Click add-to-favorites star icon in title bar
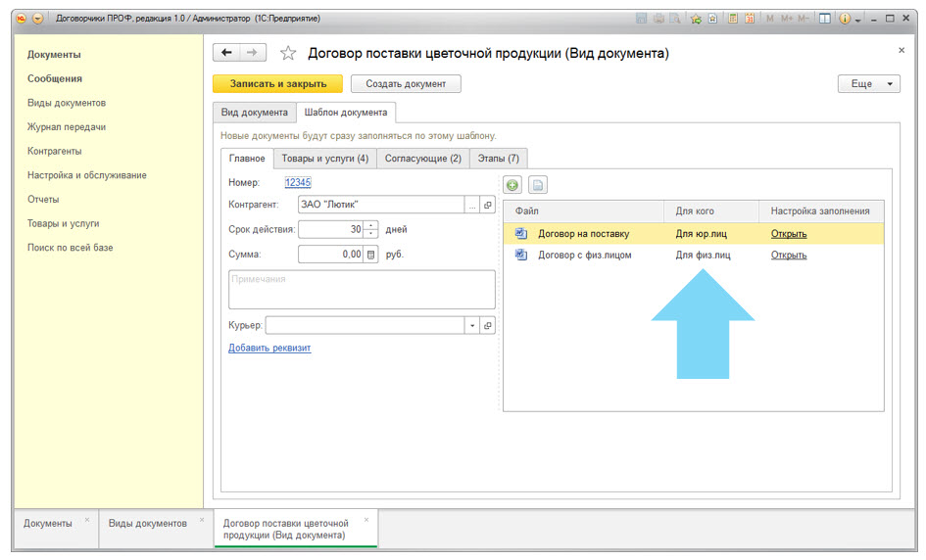This screenshot has height=560, width=926. pyautogui.click(x=696, y=19)
